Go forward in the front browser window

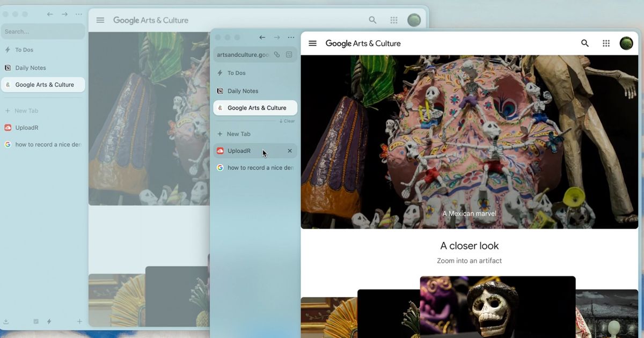(277, 38)
